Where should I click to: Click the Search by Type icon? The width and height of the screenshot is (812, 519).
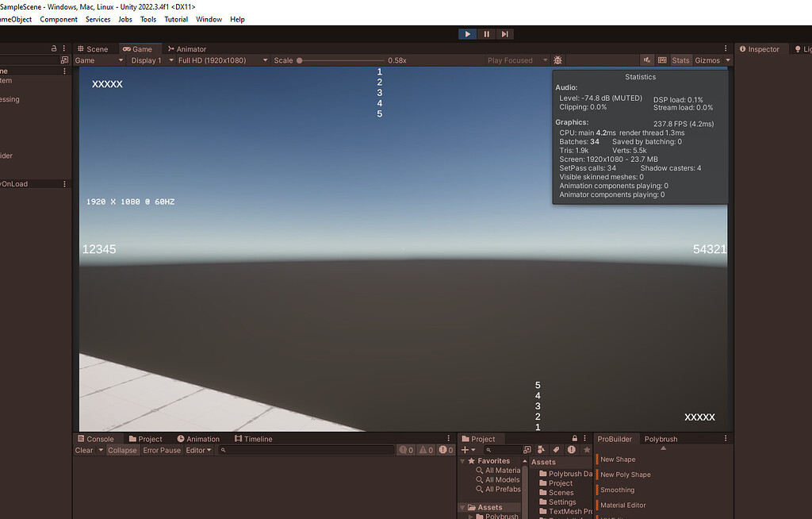pyautogui.click(x=541, y=450)
